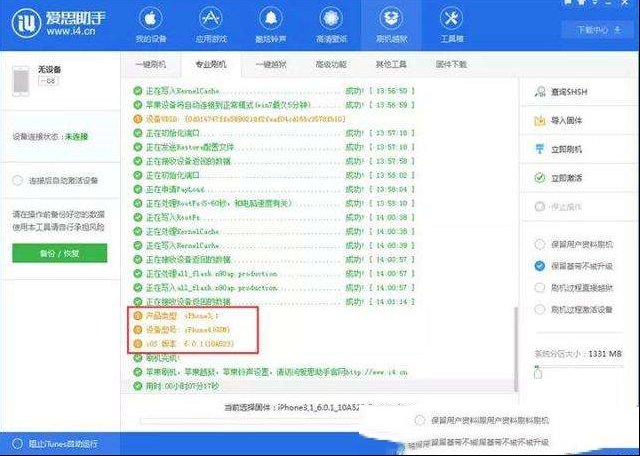Screen dimensions: 640x456
Task: Click the 成功 status at 14:01:14
Action: pyautogui.click(x=354, y=302)
